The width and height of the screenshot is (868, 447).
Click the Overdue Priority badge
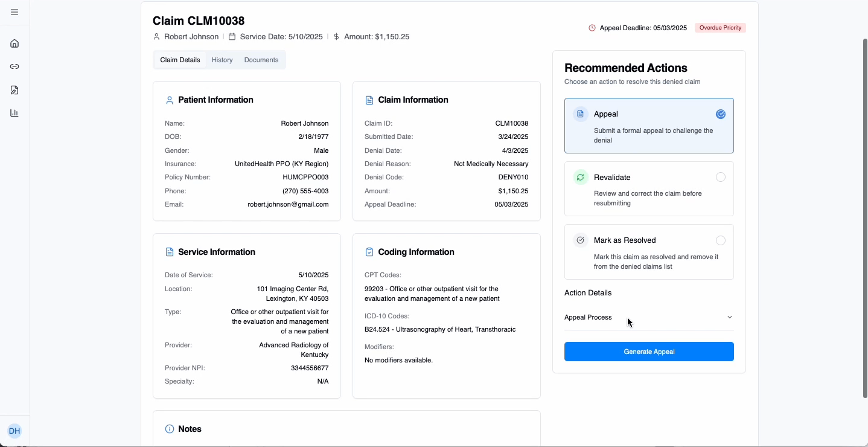coord(720,28)
